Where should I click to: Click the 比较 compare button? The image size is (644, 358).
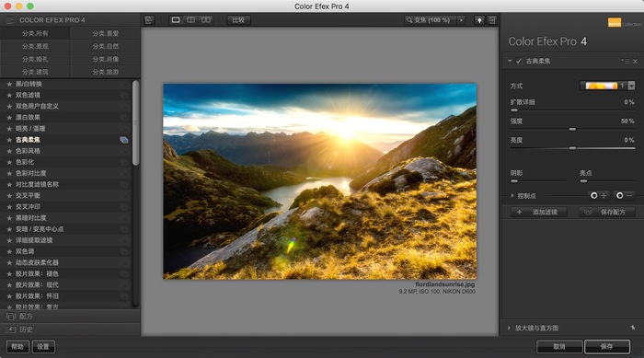[x=238, y=19]
